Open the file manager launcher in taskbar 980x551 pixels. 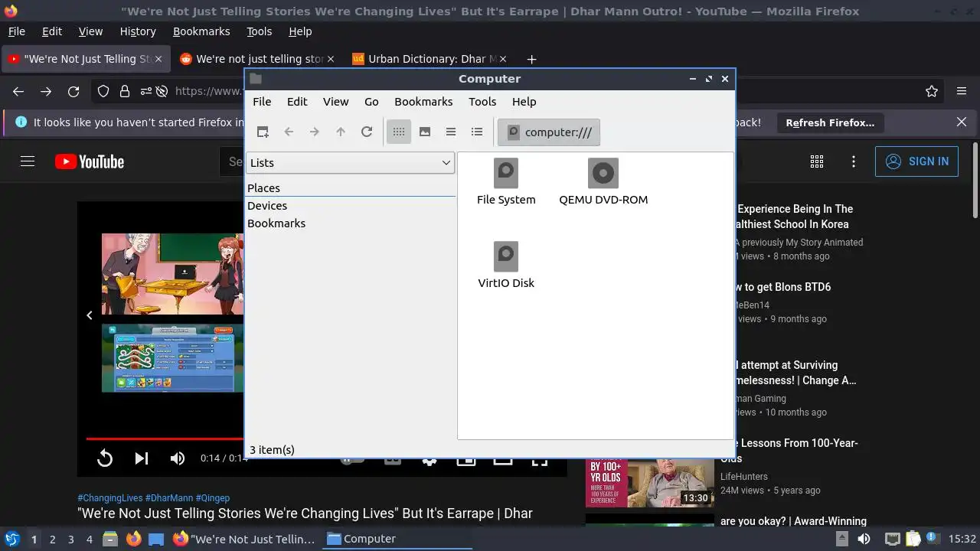tap(109, 539)
